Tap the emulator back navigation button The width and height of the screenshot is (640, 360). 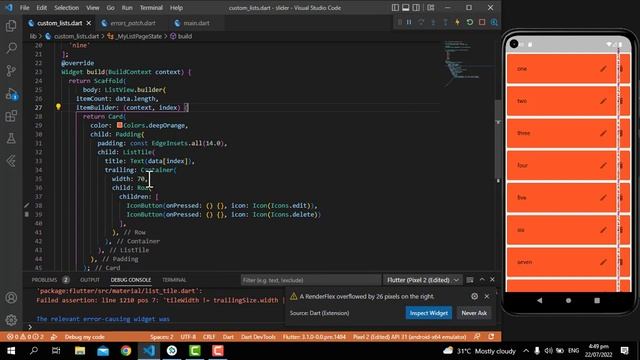click(x=540, y=300)
